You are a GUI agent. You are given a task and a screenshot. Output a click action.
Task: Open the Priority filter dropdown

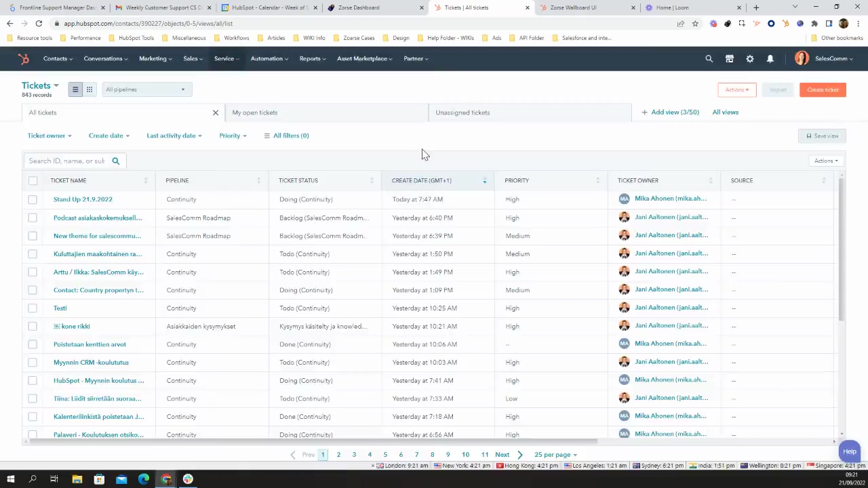[x=233, y=136]
